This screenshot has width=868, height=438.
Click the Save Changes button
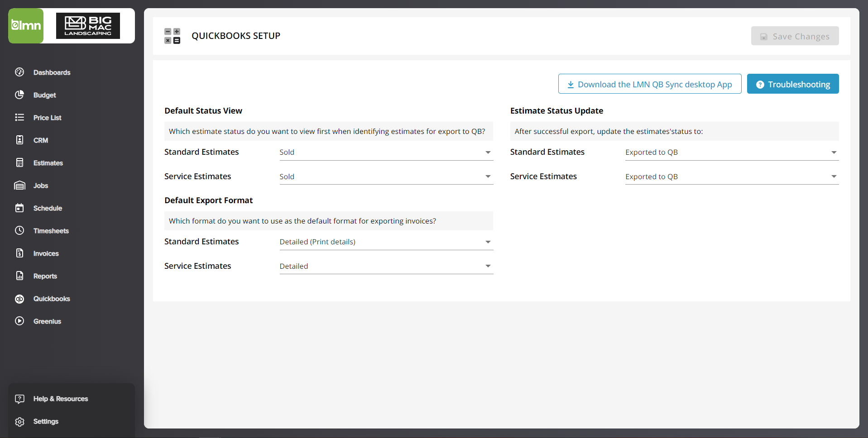[795, 36]
